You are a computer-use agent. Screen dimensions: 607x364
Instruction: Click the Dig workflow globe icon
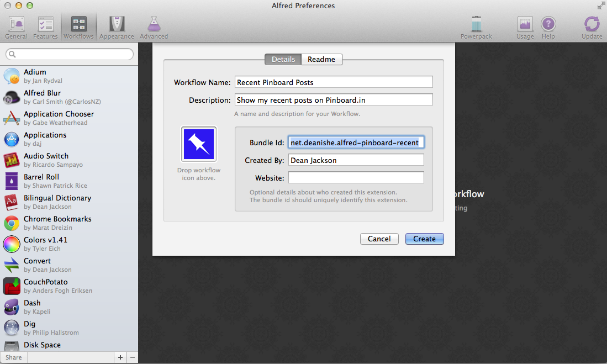point(12,328)
